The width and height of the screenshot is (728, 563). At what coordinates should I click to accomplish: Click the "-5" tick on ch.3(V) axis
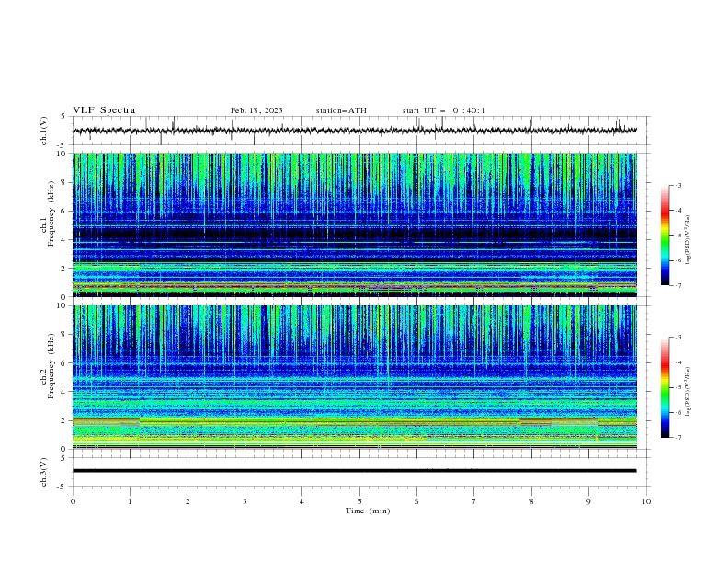[62, 487]
